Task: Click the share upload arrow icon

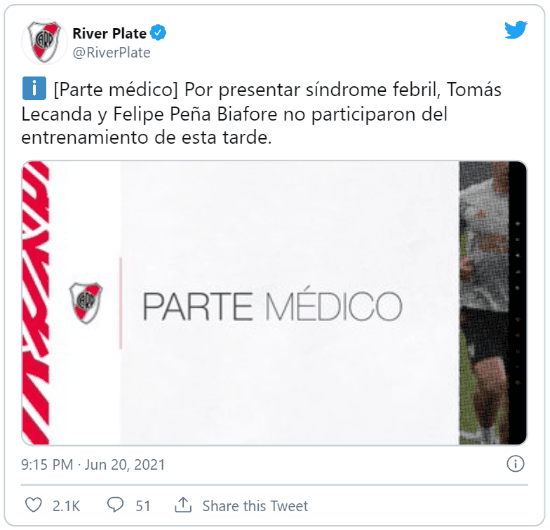Action: point(183,505)
